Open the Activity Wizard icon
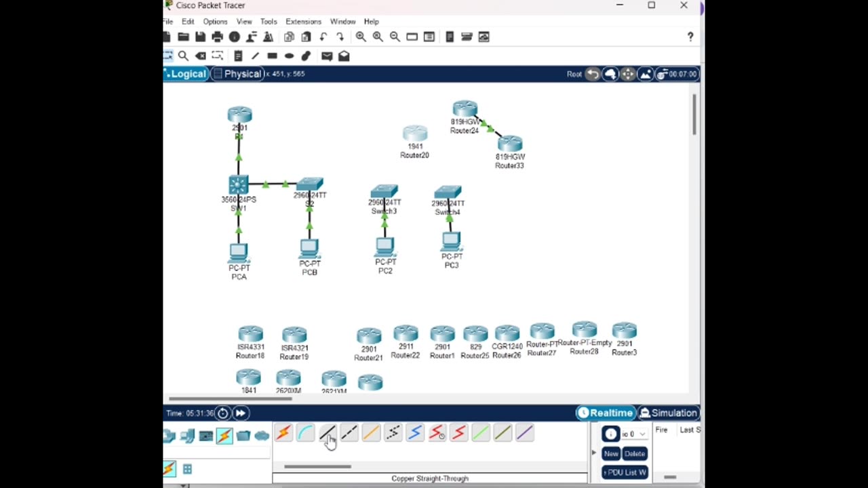Viewport: 868px width, 488px height. coord(268,37)
